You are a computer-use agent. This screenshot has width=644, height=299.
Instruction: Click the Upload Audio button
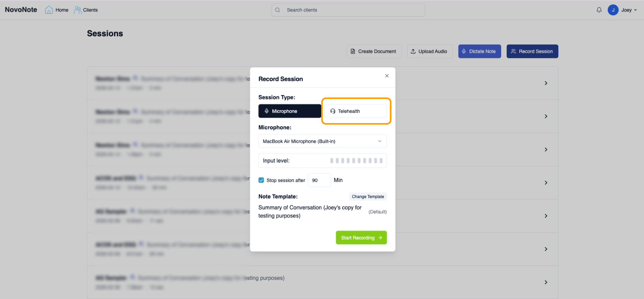pos(429,51)
